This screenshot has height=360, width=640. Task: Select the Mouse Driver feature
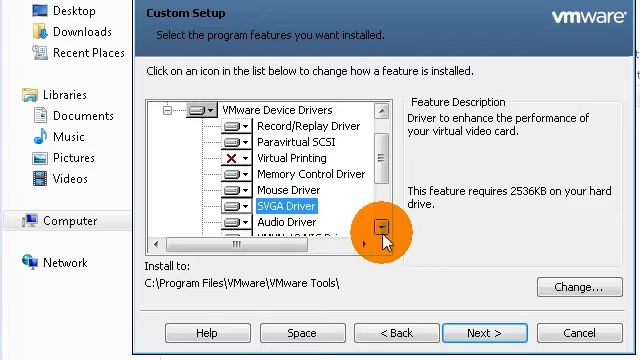click(289, 190)
